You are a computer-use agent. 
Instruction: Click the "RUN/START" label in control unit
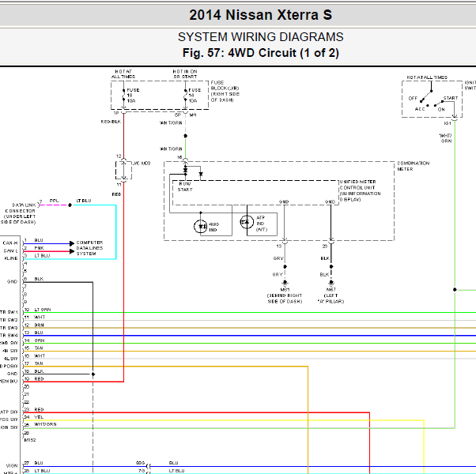click(185, 186)
